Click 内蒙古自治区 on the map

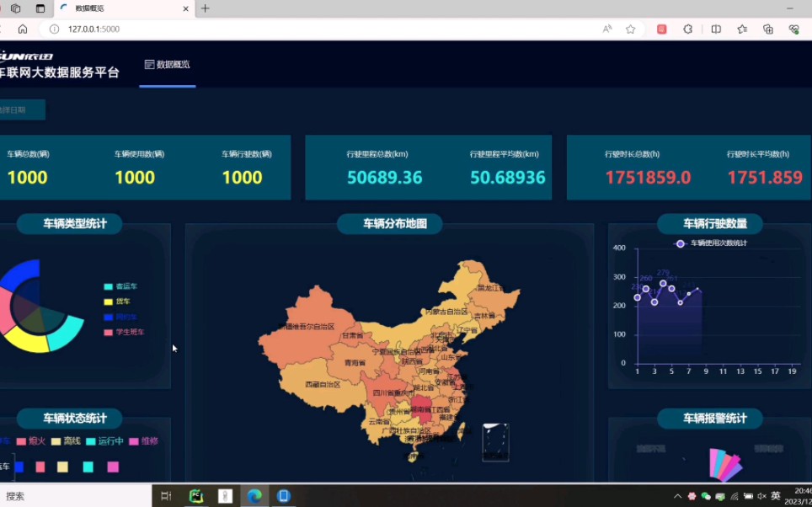(x=446, y=312)
